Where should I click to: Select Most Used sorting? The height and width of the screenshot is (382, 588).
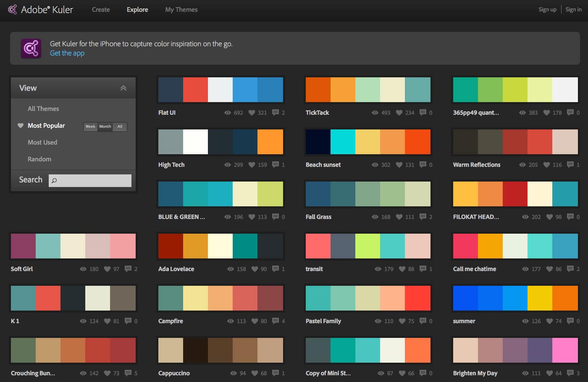pos(42,142)
